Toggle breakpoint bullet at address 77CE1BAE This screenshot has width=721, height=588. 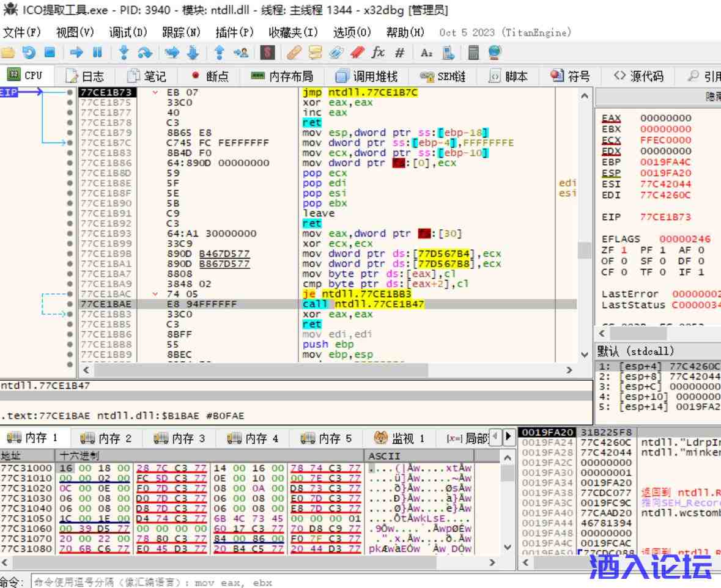[70, 304]
